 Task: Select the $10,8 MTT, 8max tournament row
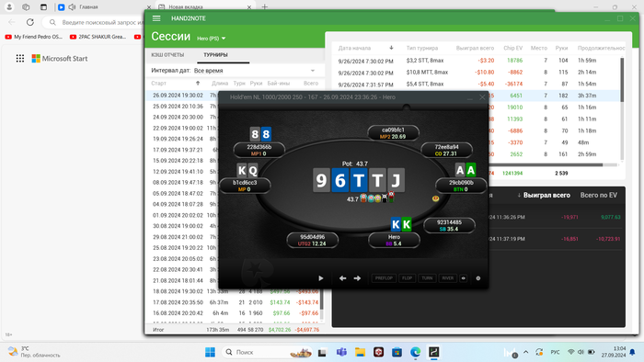tap(477, 73)
